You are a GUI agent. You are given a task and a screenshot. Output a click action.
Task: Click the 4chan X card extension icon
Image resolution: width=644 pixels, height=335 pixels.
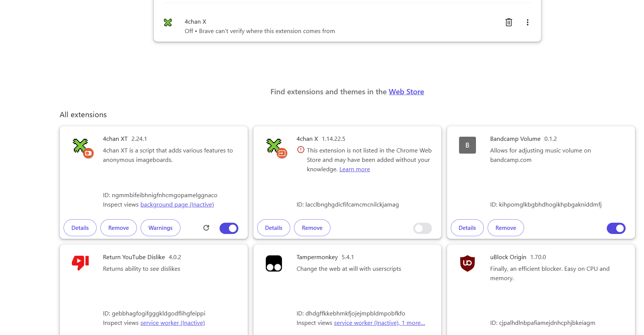(x=274, y=146)
